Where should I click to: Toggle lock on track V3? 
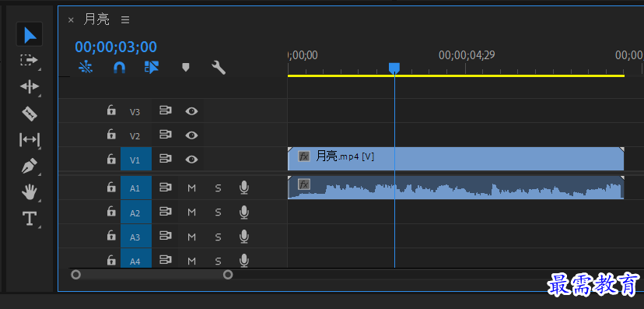111,110
